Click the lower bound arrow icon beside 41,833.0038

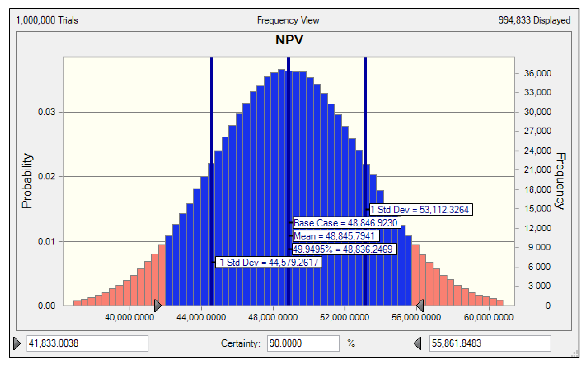point(17,343)
